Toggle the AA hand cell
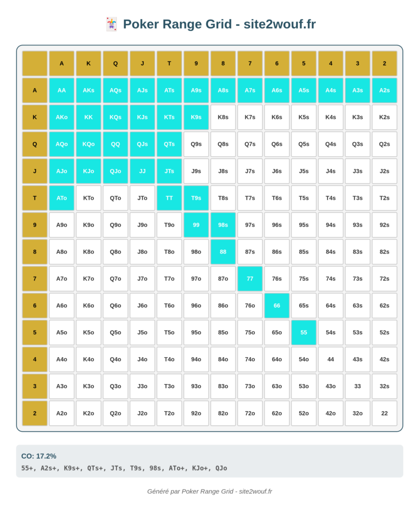This screenshot has width=420, height=511. coord(61,90)
